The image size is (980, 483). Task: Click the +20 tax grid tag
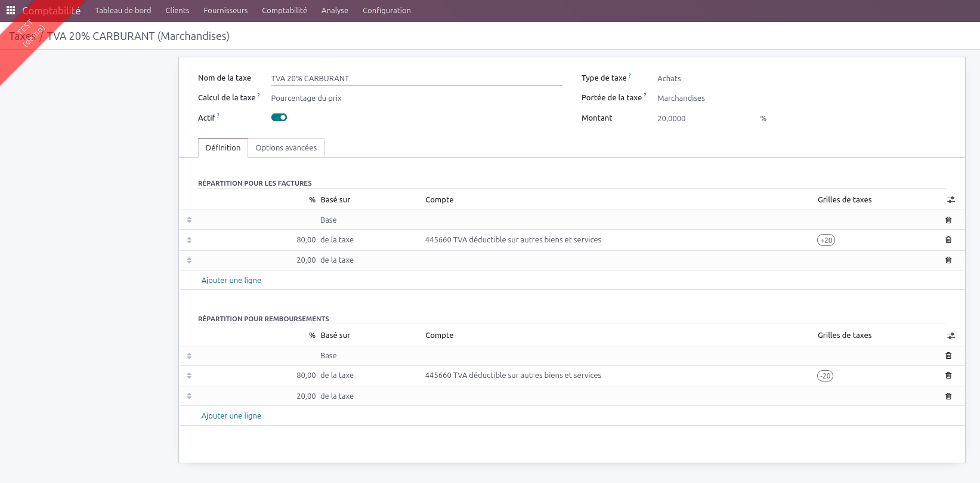coord(826,241)
